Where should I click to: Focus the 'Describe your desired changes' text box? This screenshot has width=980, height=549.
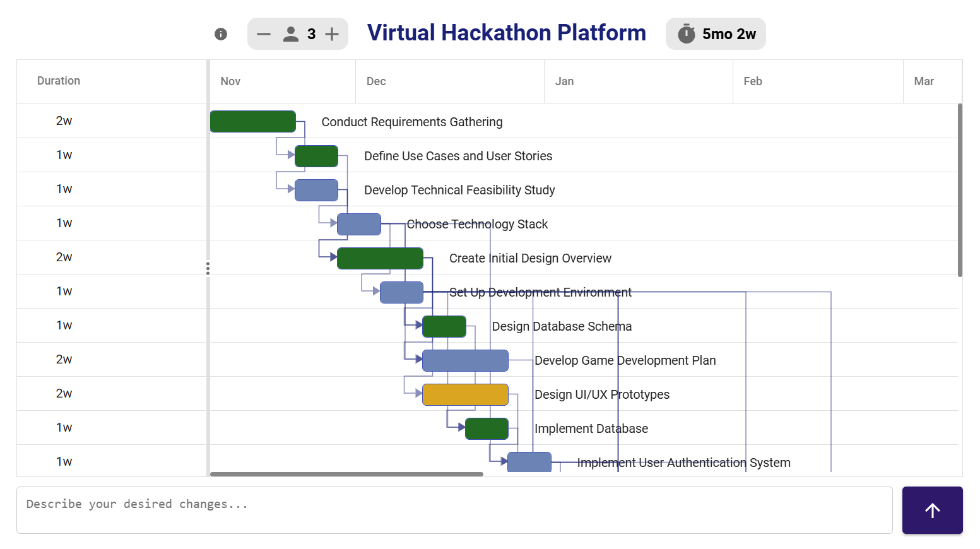[454, 510]
